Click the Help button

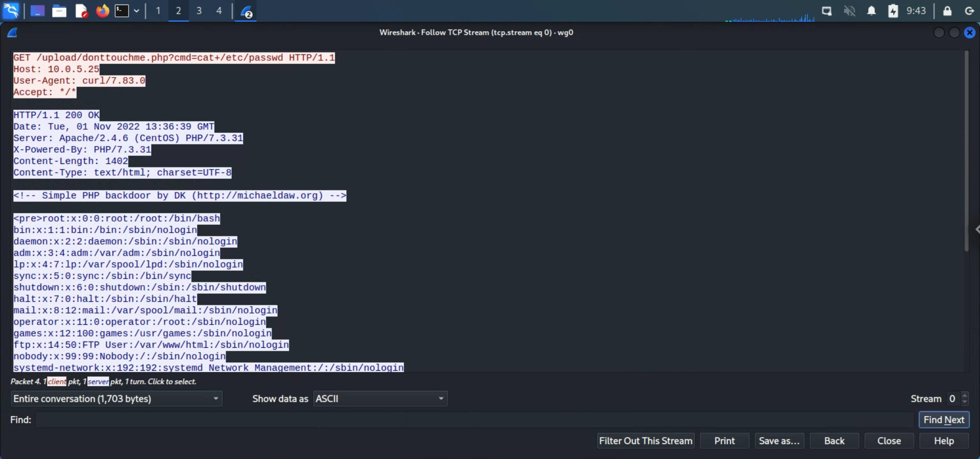coord(944,441)
